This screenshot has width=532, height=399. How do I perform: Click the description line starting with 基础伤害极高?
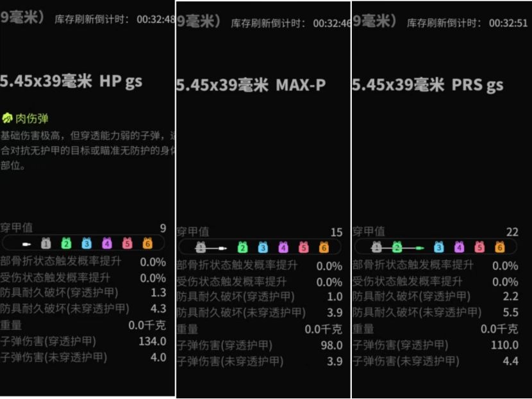click(88, 136)
